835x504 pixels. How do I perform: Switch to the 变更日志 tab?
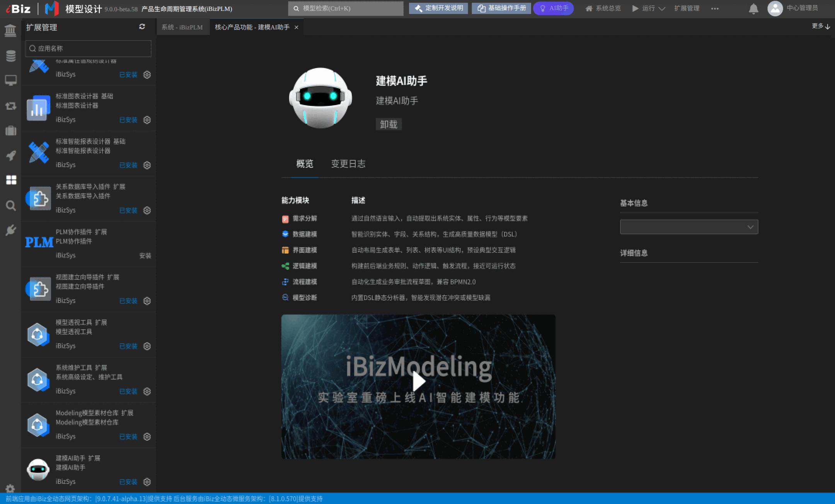[348, 164]
